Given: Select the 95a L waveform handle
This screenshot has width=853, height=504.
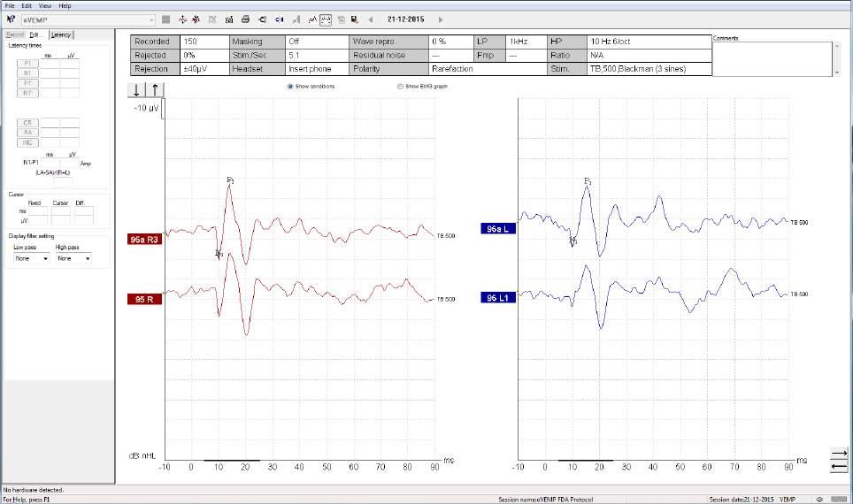Looking at the screenshot, I should (x=498, y=229).
